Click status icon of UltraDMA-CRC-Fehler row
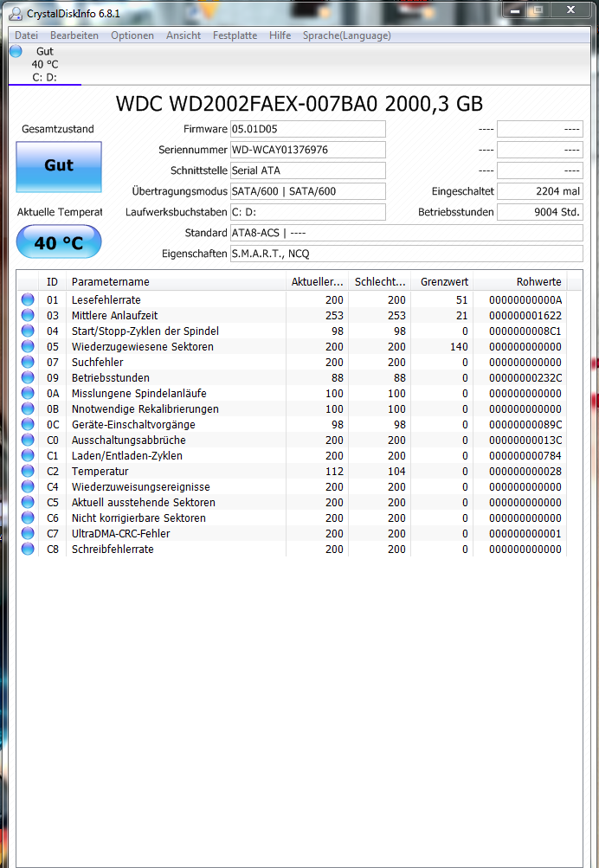599x868 pixels. 28,533
